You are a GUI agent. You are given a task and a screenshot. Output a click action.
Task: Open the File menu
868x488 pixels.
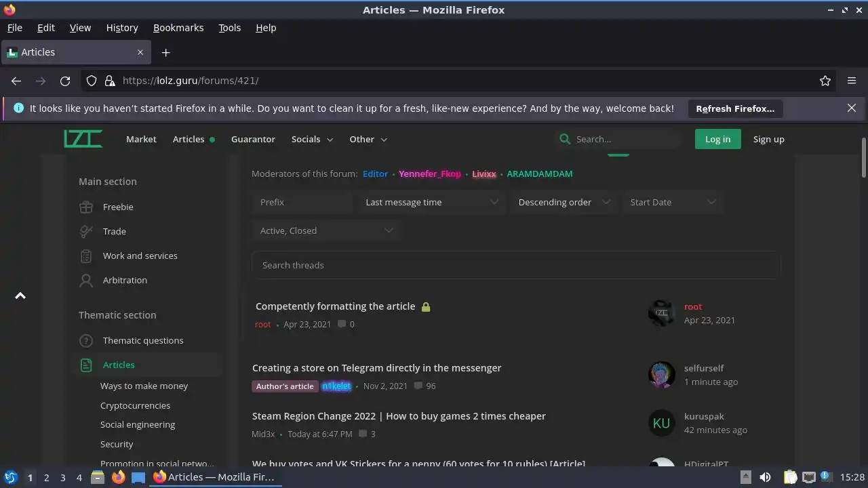coord(14,28)
